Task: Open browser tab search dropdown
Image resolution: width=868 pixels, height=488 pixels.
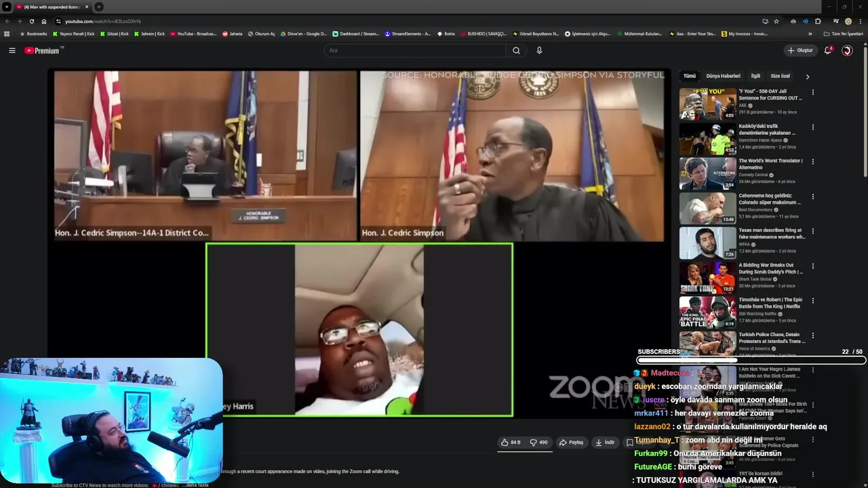Action: click(7, 7)
